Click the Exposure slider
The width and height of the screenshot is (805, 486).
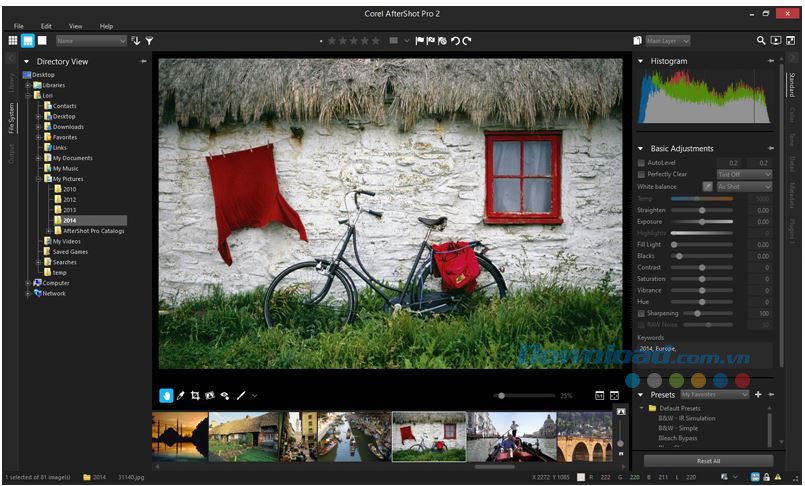point(703,221)
